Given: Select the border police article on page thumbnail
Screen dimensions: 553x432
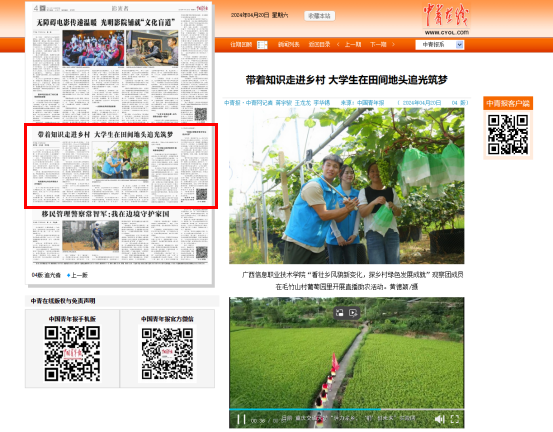Looking at the screenshot, I should 120,236.
